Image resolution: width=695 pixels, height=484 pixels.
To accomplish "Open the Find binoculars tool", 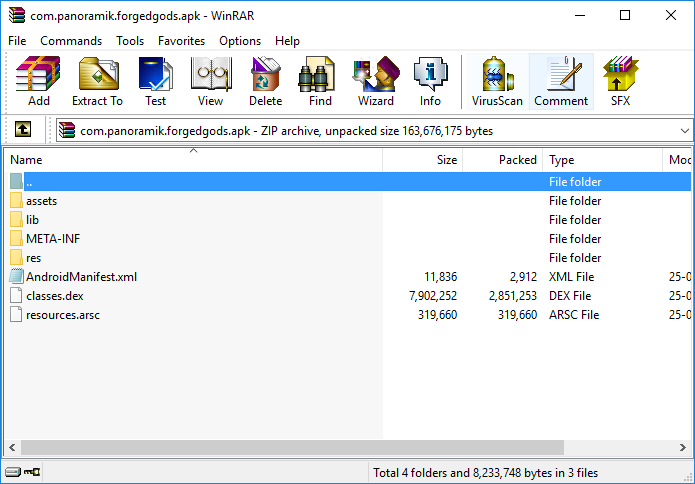I will [320, 81].
